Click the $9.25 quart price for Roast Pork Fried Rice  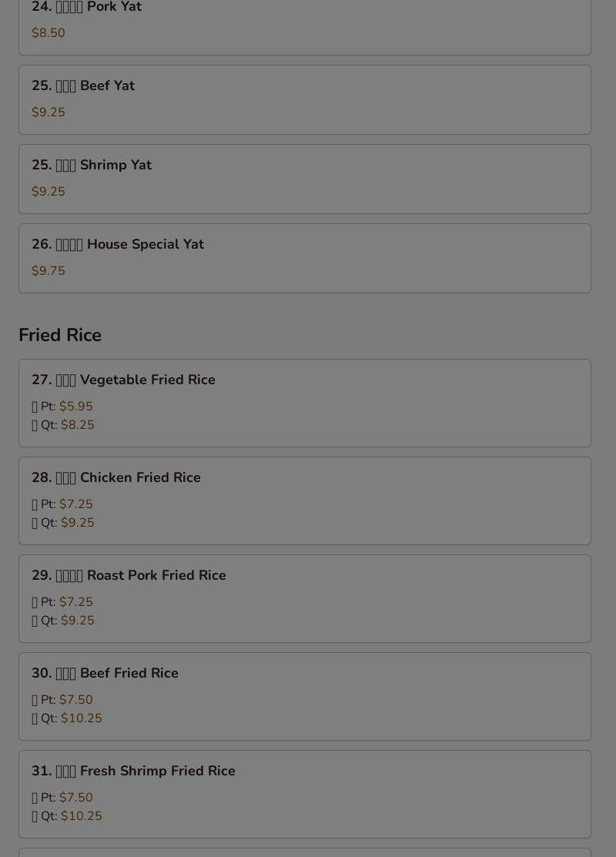coord(78,621)
